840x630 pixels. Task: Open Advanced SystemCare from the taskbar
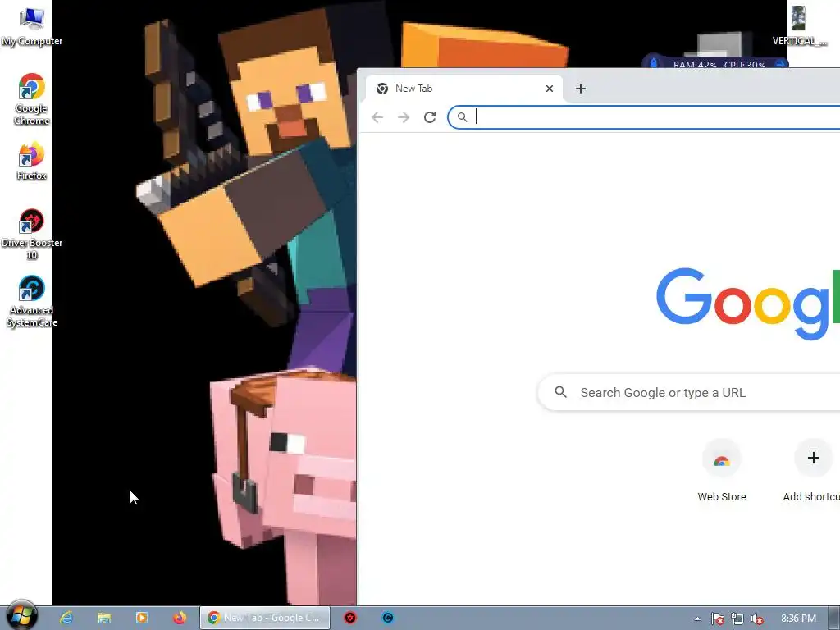(x=388, y=618)
